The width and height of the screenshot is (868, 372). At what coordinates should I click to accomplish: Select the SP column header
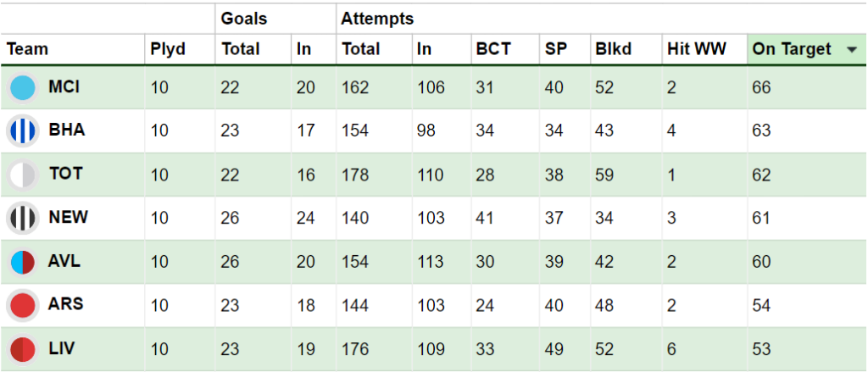click(x=555, y=49)
